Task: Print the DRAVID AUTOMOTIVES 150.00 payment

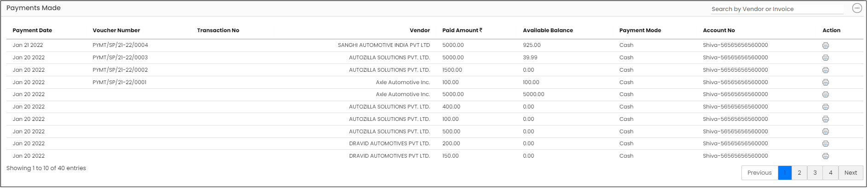Action: [x=826, y=156]
